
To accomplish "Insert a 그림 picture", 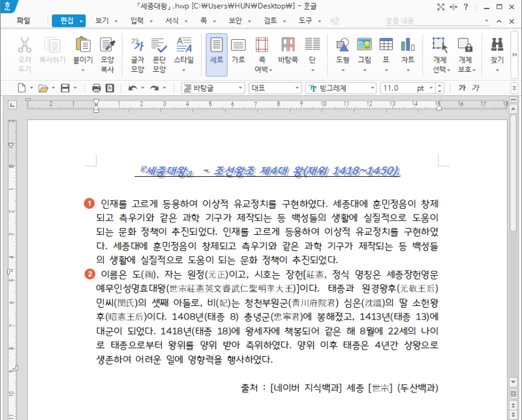I will [x=364, y=44].
